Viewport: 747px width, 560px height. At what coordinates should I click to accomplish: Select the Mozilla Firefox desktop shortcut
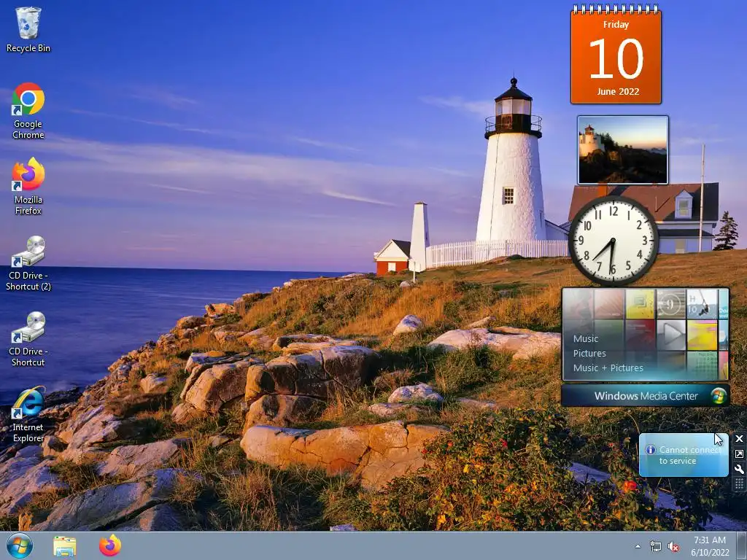[28, 186]
